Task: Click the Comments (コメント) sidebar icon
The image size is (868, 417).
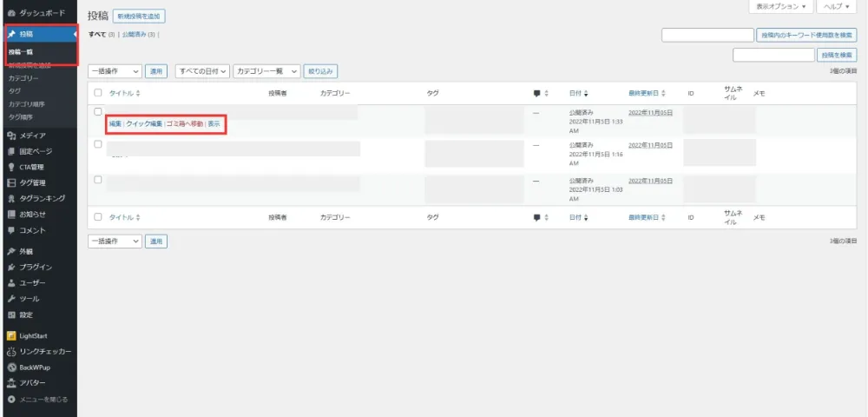Action: [11, 230]
